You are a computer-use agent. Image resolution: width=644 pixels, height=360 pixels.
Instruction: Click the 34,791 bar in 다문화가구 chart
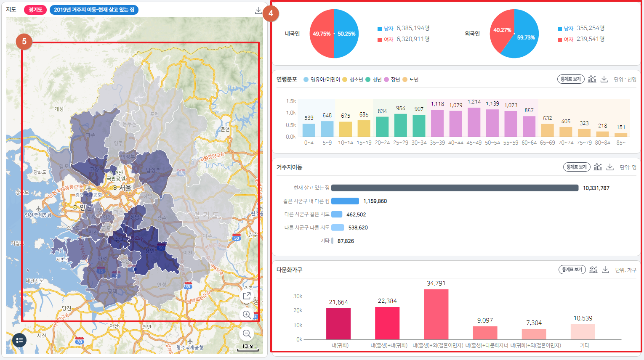tap(436, 314)
